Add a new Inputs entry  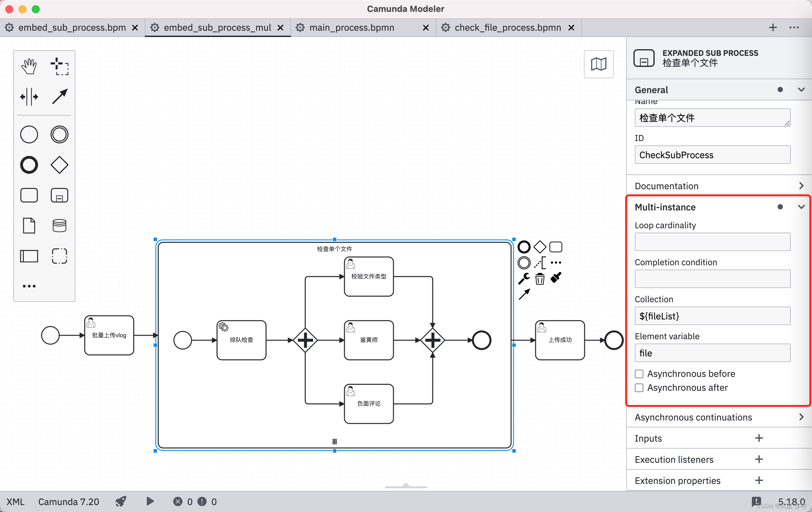759,438
